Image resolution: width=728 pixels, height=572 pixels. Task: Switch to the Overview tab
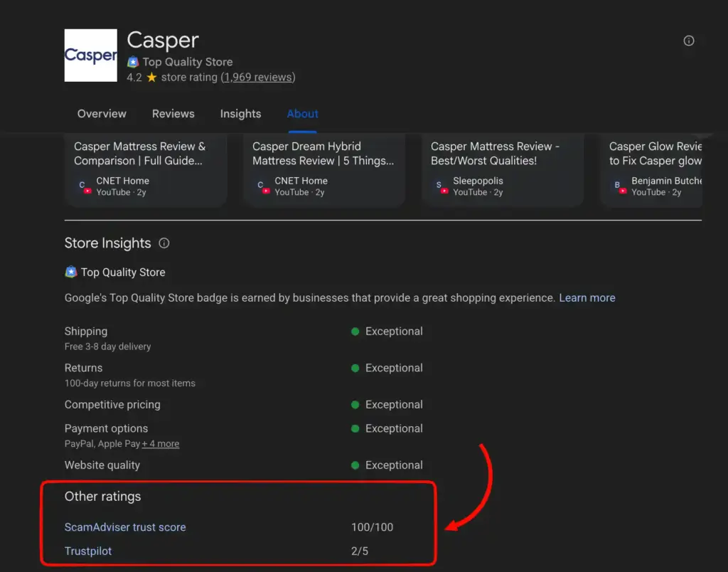tap(102, 114)
